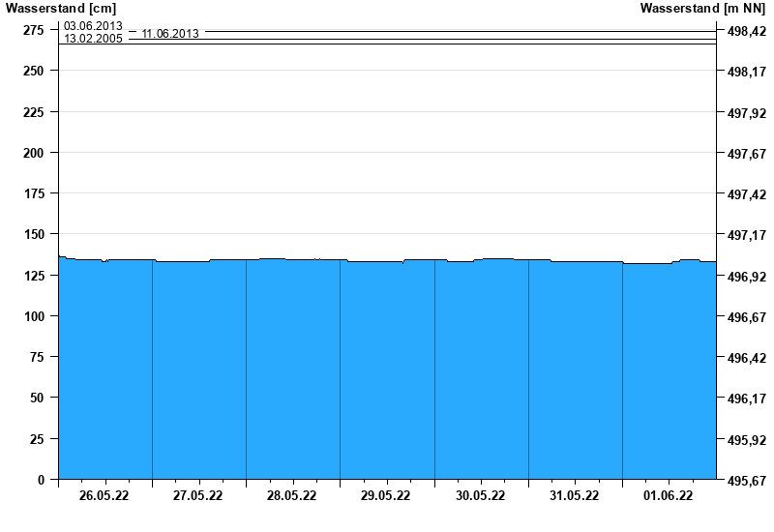This screenshot has width=774, height=532.
Task: Click the 0 tick on left axis
Action: click(41, 480)
